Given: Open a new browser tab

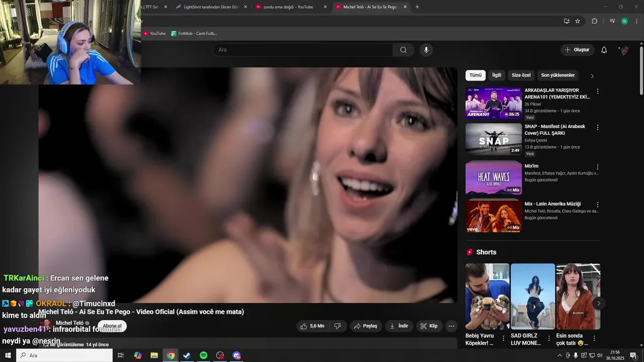Looking at the screenshot, I should coord(417,7).
